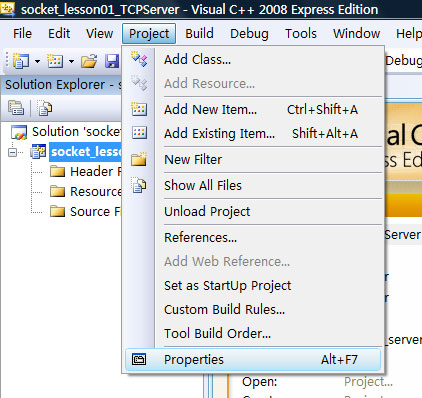This screenshot has height=398, width=422.
Task: Click the Add Class menu icon
Action: click(139, 59)
